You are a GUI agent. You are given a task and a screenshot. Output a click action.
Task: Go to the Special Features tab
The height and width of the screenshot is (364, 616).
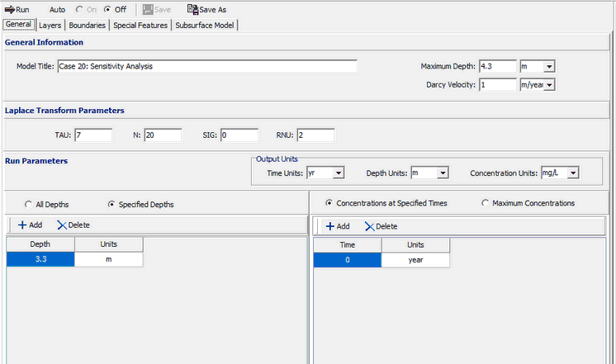click(x=140, y=25)
